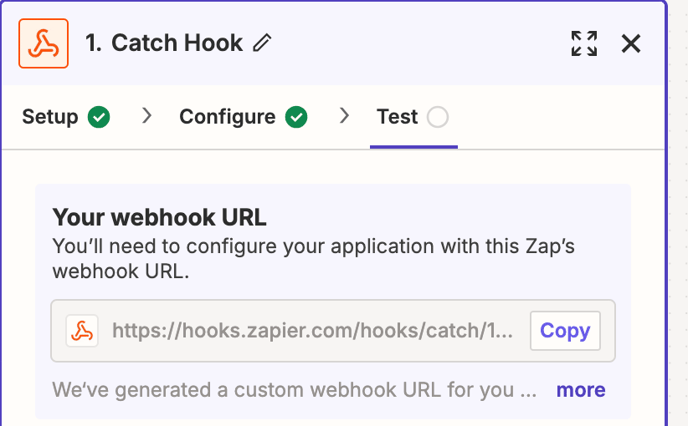Click chevron between Setup and Configure

[x=147, y=116]
